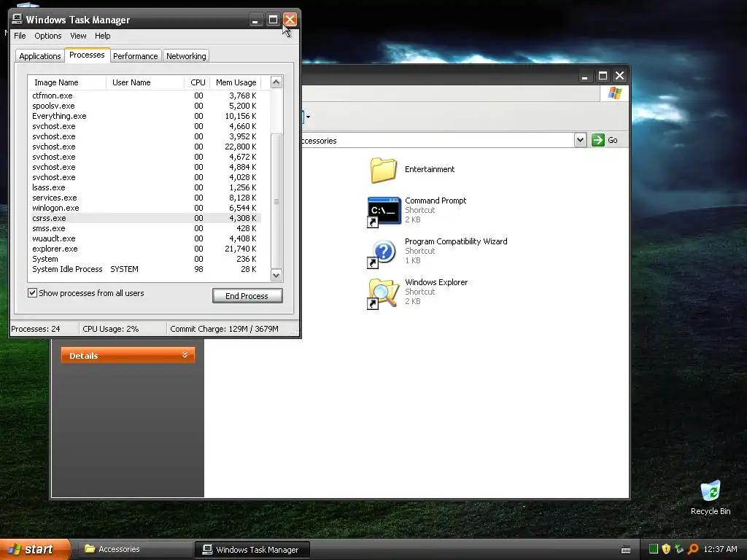Open the Recycle Bin on the desktop

711,491
